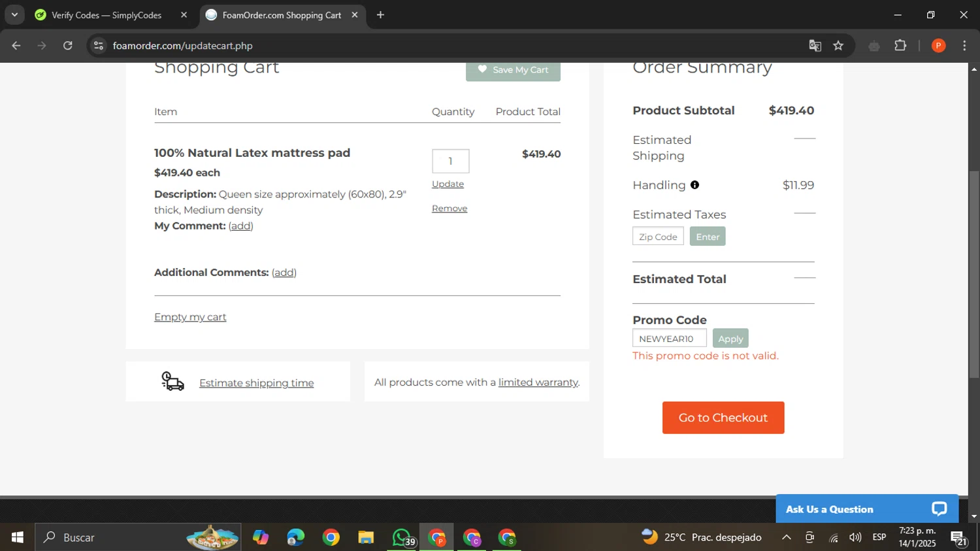
Task: Open the notification center icon
Action: (x=958, y=538)
